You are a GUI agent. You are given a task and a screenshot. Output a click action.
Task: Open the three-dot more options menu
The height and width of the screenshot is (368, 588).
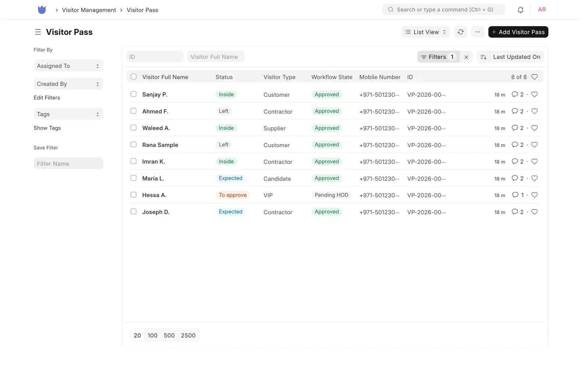coord(477,32)
